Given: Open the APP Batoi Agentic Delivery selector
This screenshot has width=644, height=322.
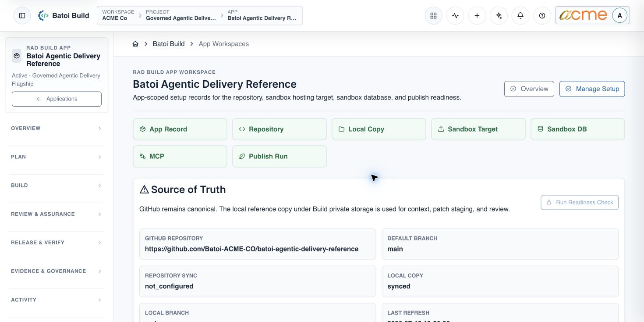Looking at the screenshot, I should 262,15.
